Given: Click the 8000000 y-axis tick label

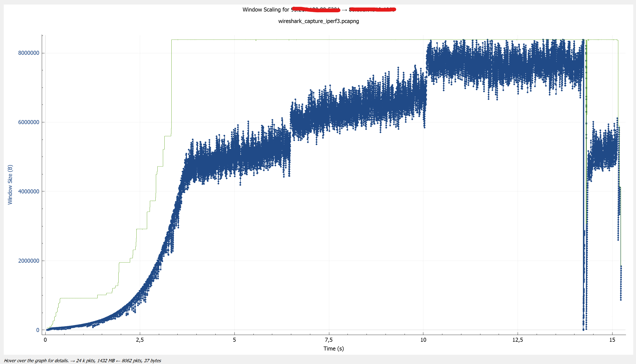Looking at the screenshot, I should pos(29,53).
